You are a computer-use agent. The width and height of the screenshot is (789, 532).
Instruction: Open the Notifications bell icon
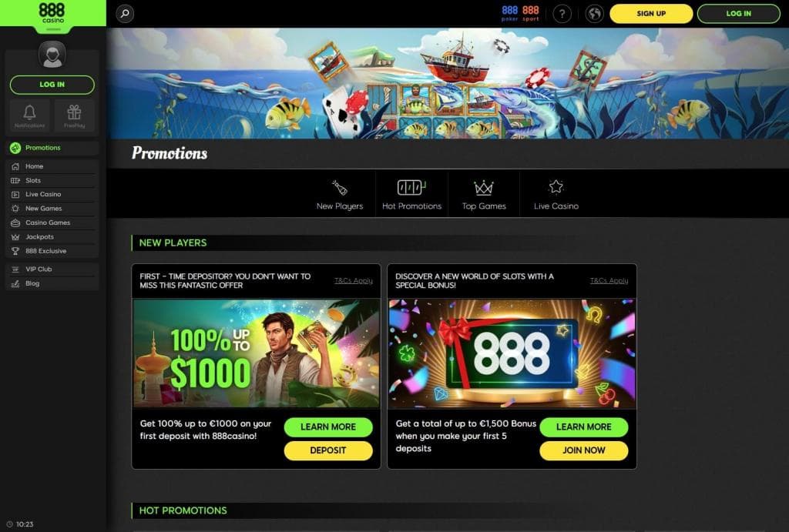point(30,115)
